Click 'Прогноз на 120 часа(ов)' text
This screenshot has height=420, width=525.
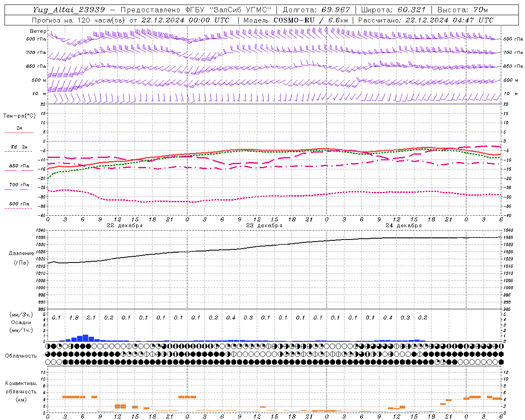click(x=79, y=20)
